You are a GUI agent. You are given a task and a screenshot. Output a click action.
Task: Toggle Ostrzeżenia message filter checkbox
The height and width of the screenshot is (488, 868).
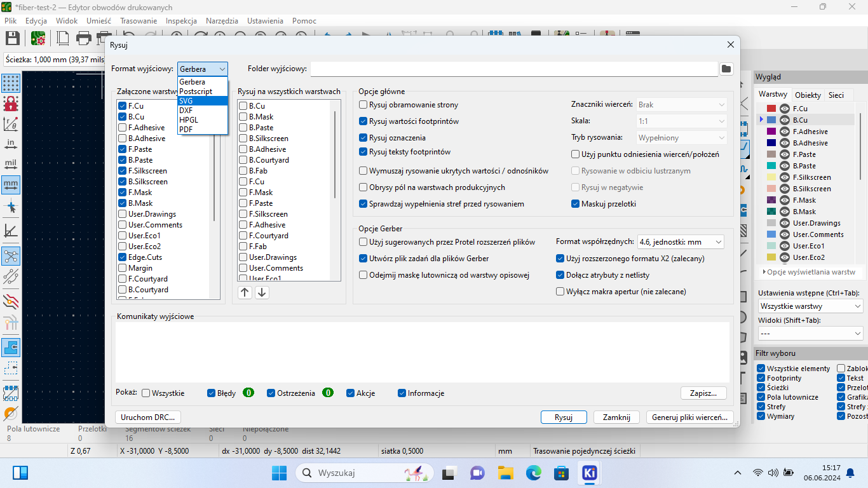(271, 393)
